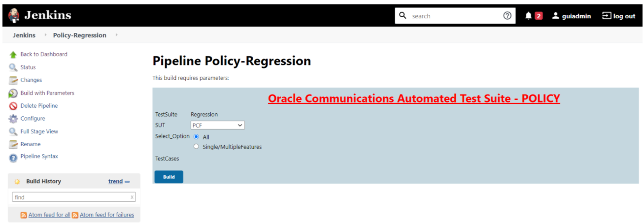Viewport: 644px width, 224px height.
Task: Click the Configure gear icon
Action: 13,119
